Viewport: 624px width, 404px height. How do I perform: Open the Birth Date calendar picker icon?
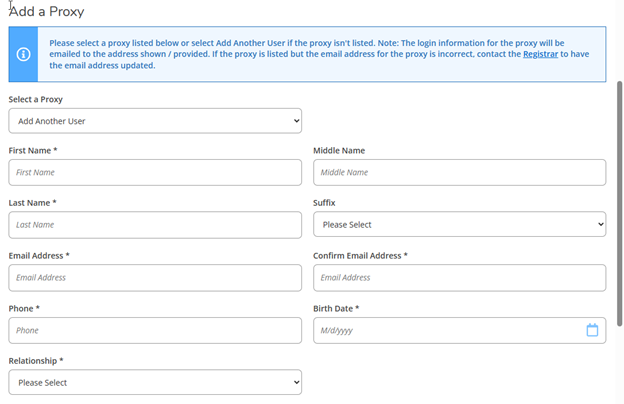(592, 330)
